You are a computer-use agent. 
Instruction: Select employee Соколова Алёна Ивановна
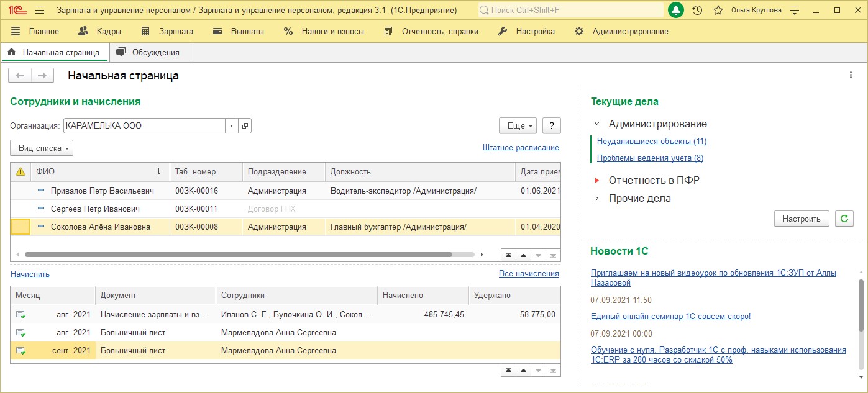(x=286, y=227)
